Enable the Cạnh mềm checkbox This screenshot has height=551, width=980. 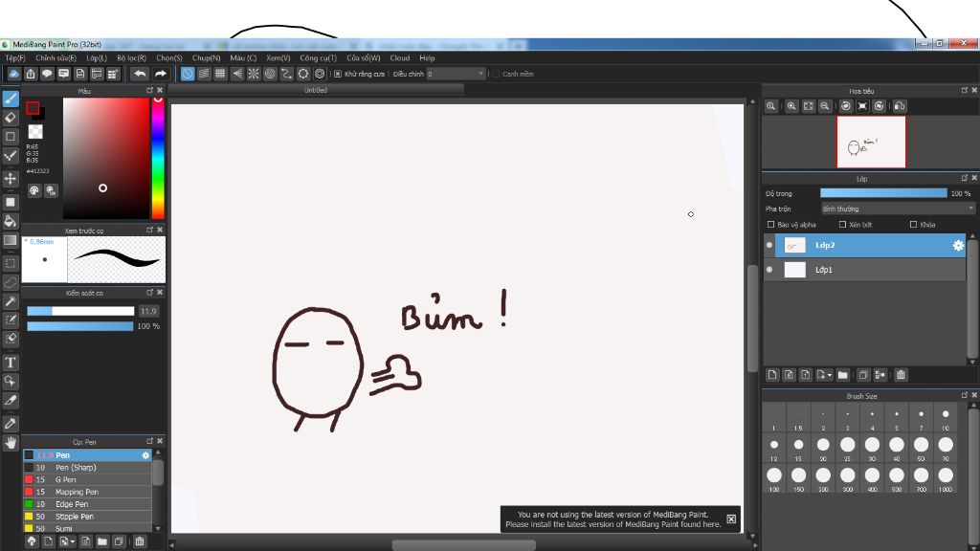[497, 74]
